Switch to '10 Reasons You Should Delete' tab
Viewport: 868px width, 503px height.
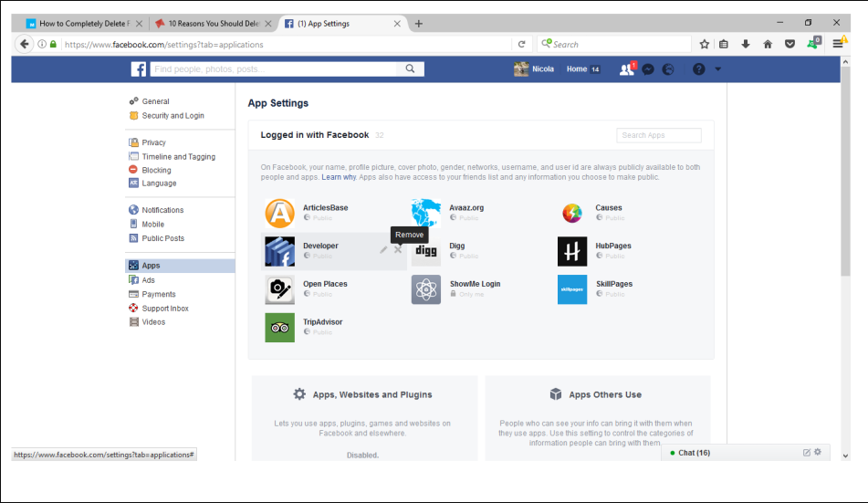tap(214, 23)
